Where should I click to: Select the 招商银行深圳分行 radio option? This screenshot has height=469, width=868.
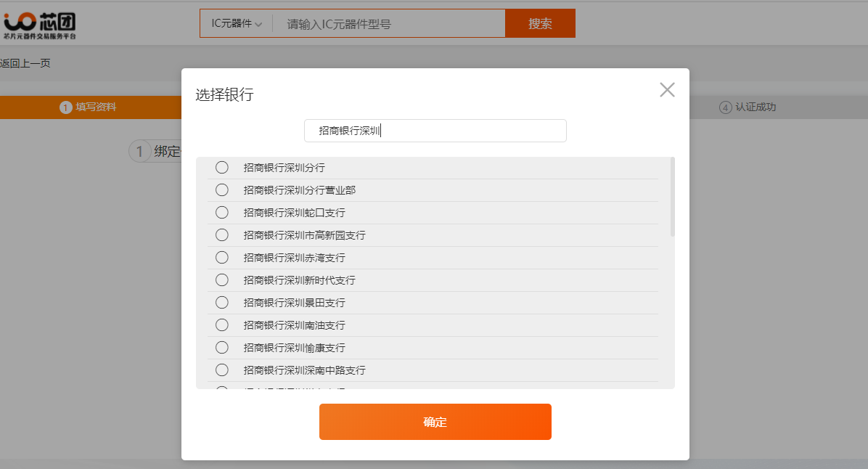(x=222, y=167)
